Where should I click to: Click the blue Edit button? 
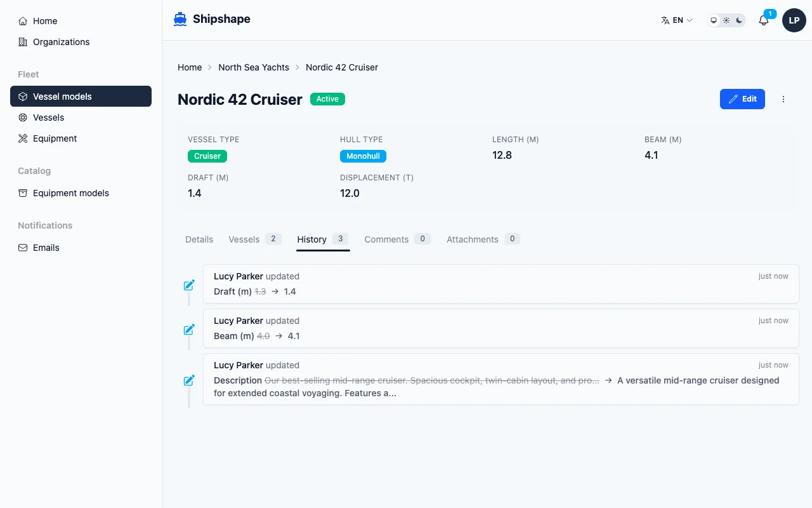point(742,99)
